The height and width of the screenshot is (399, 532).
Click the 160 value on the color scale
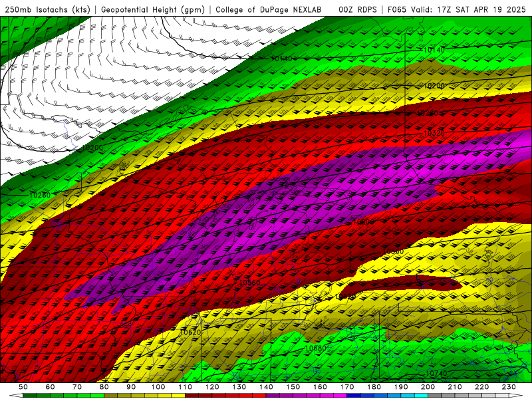click(320, 387)
